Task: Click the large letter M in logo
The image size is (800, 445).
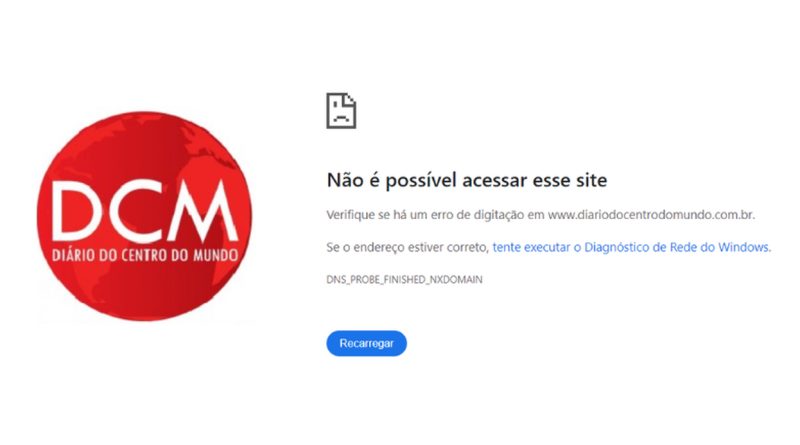Action: [203, 211]
